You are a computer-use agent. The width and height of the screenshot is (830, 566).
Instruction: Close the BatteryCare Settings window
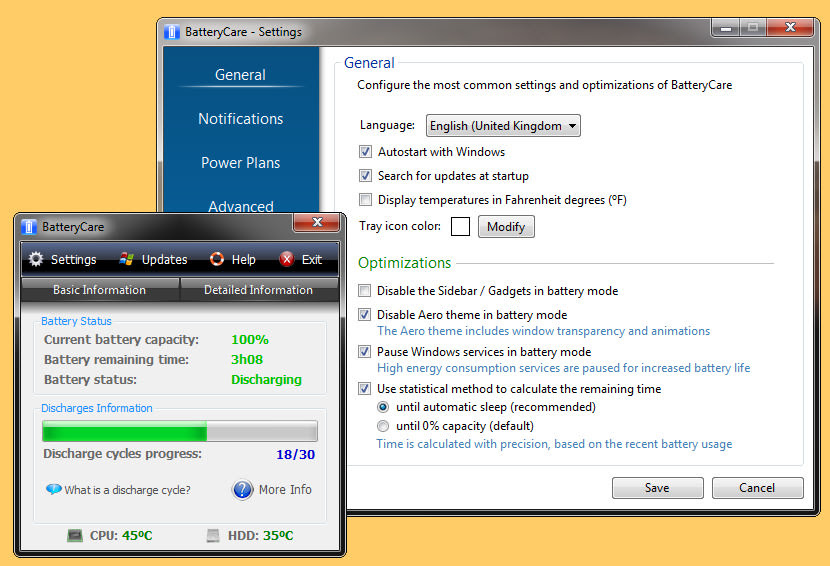(x=790, y=28)
